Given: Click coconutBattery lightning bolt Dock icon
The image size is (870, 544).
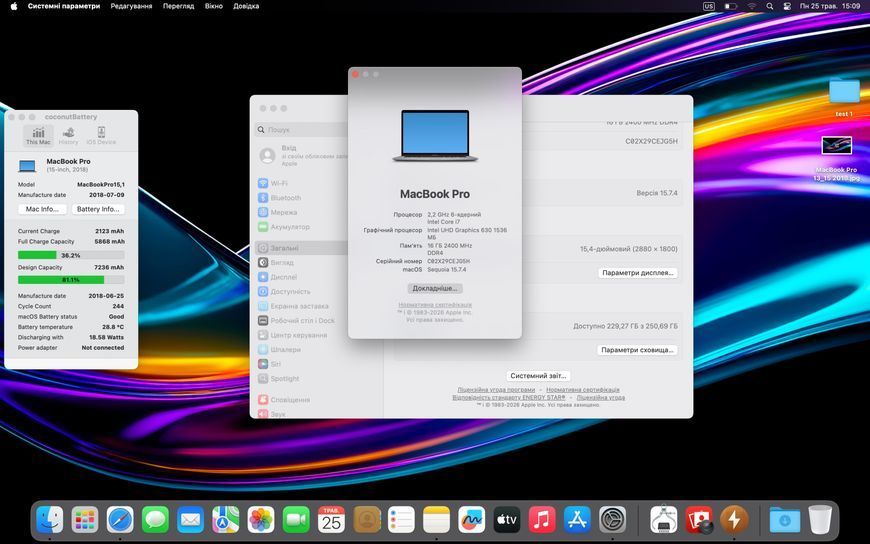Looking at the screenshot, I should [734, 520].
